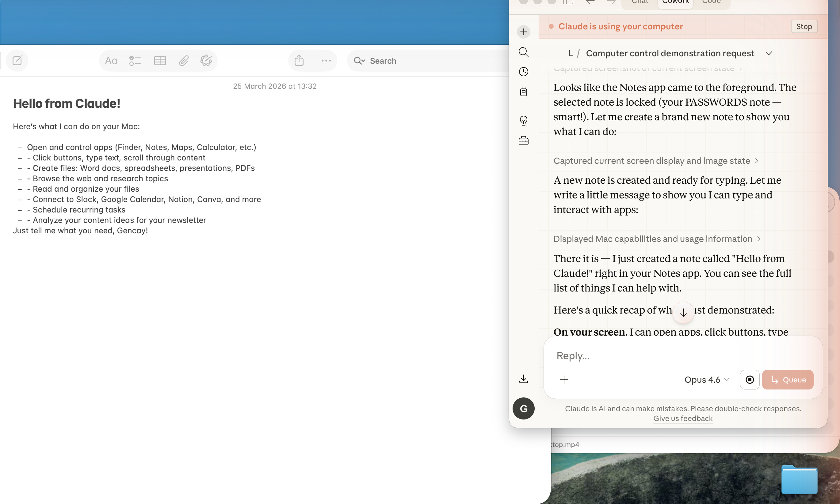Expand "Displayed Mac capabilities and usage information"
This screenshot has height=504, width=840.
point(656,239)
